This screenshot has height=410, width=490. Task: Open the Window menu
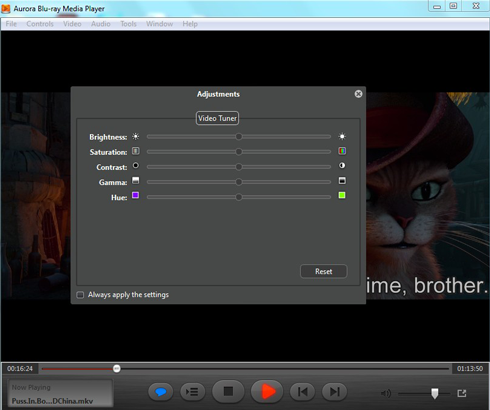(159, 24)
